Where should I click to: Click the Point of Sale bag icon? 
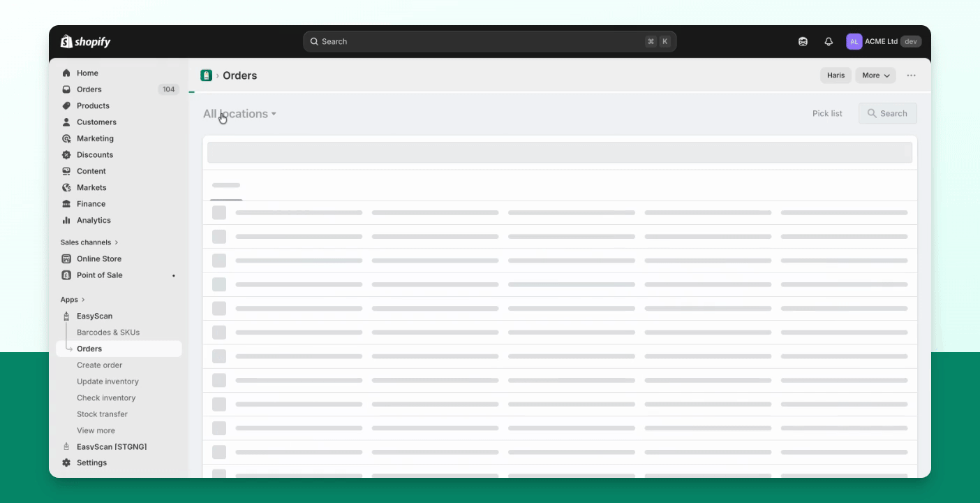(66, 275)
